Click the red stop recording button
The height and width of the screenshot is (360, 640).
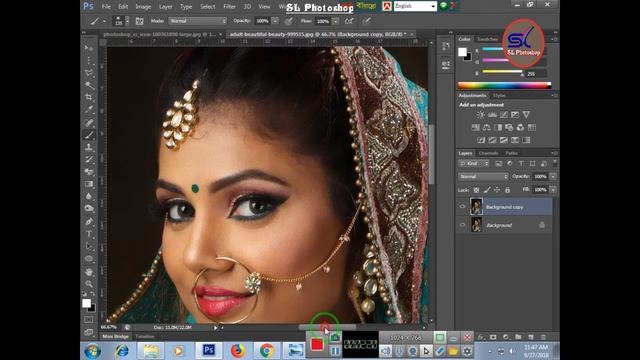point(317,344)
